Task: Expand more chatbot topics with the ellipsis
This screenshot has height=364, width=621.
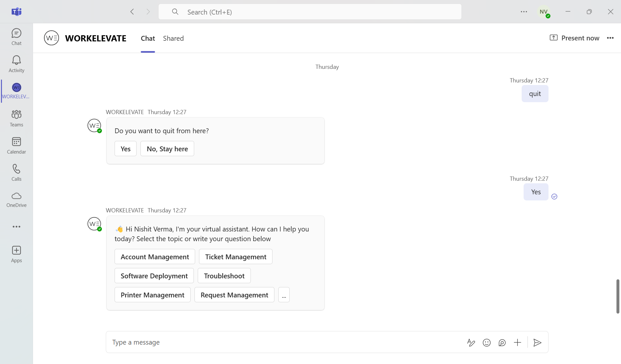Action: coord(284,294)
